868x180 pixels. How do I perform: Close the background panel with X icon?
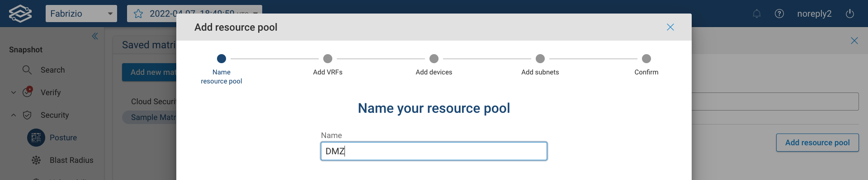[854, 41]
